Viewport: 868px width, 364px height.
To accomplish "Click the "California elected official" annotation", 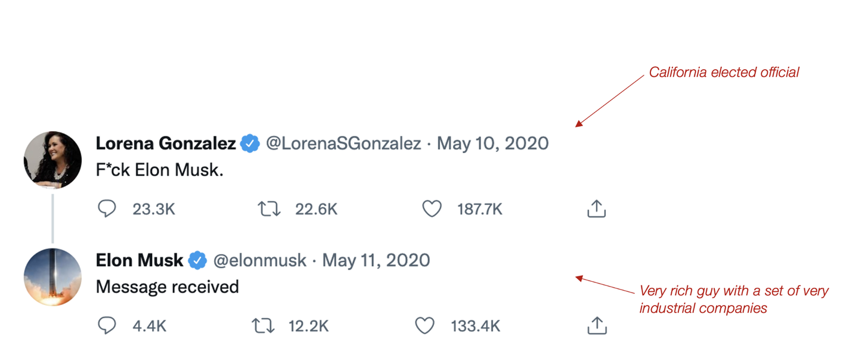I will click(x=724, y=73).
